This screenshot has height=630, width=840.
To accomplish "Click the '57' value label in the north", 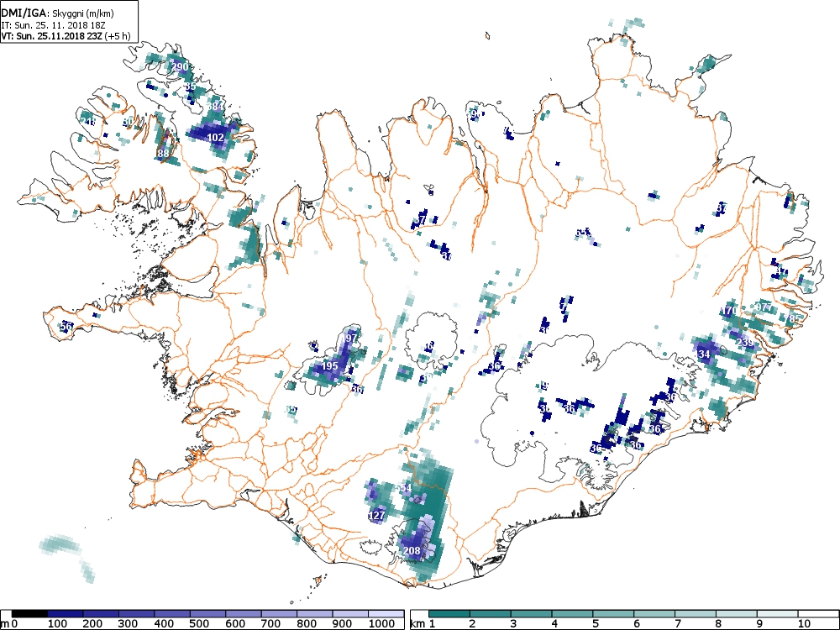I will click(421, 219).
